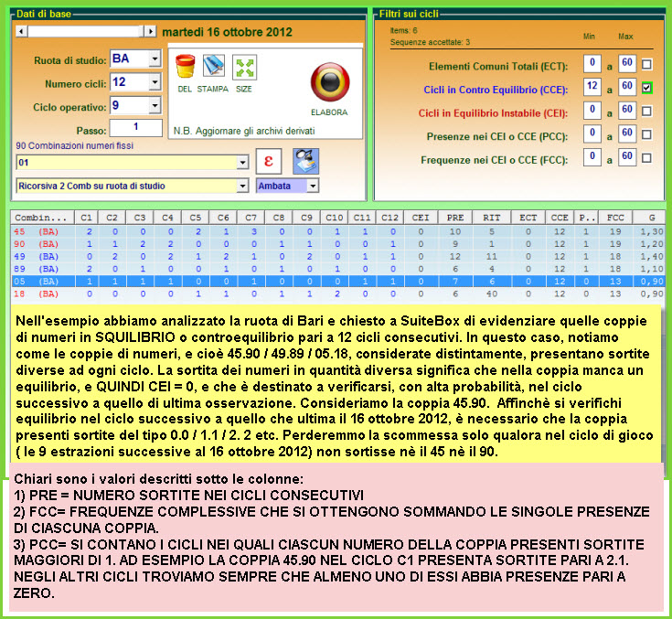Screen dimensions: 672x619
Task: Click the N.B. Aggiornare gli archivi derivati note
Action: [244, 131]
